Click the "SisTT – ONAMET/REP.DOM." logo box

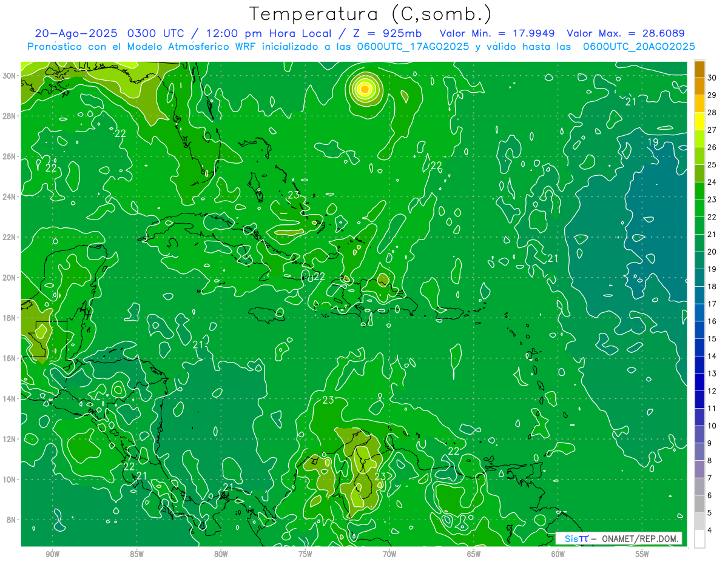619,538
